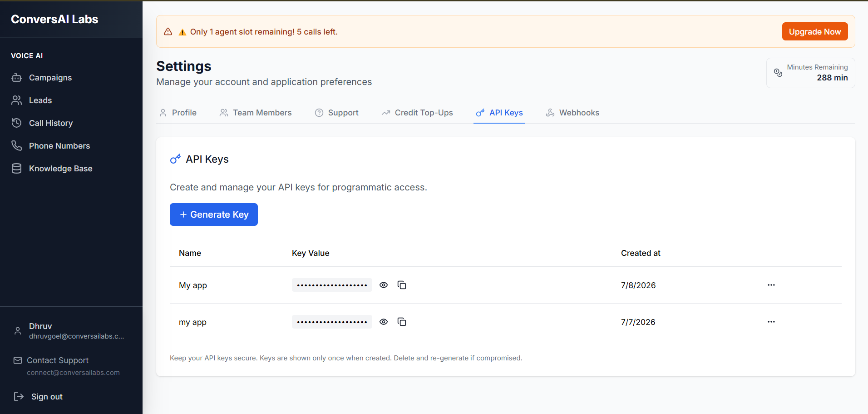Click the Minutes Remaining coins icon
The image size is (868, 414).
[x=778, y=73]
